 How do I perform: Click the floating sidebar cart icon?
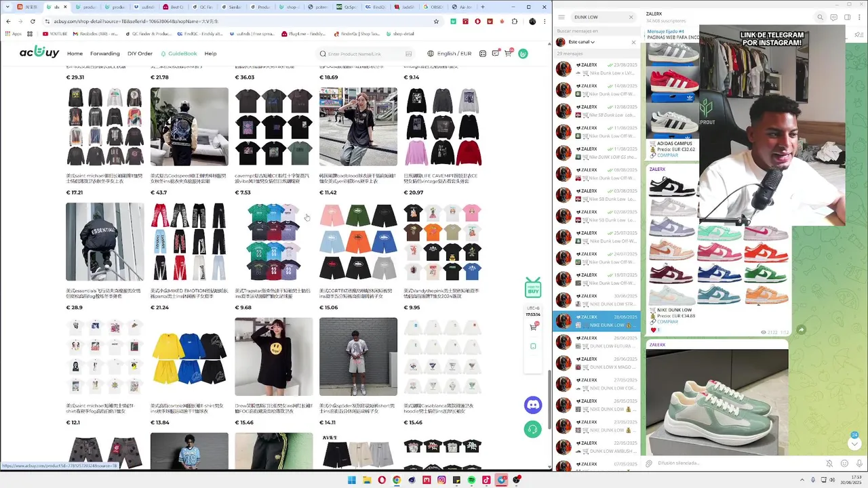click(533, 327)
